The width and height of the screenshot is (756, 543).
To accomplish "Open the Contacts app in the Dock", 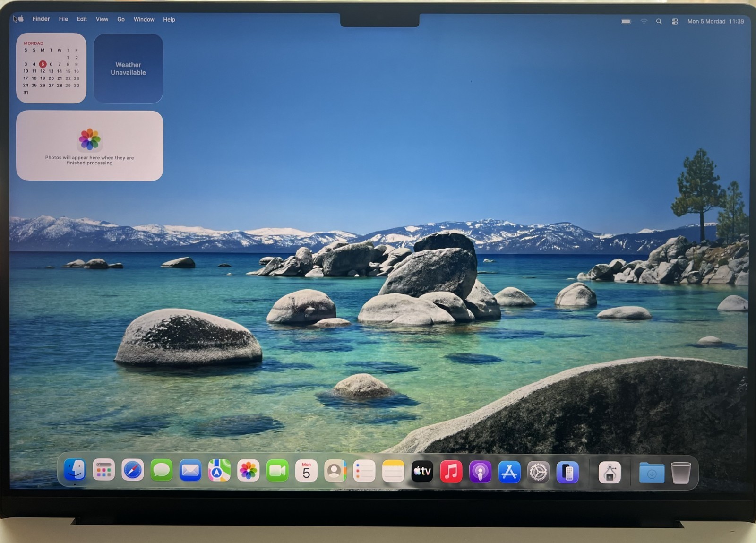I will tap(335, 471).
